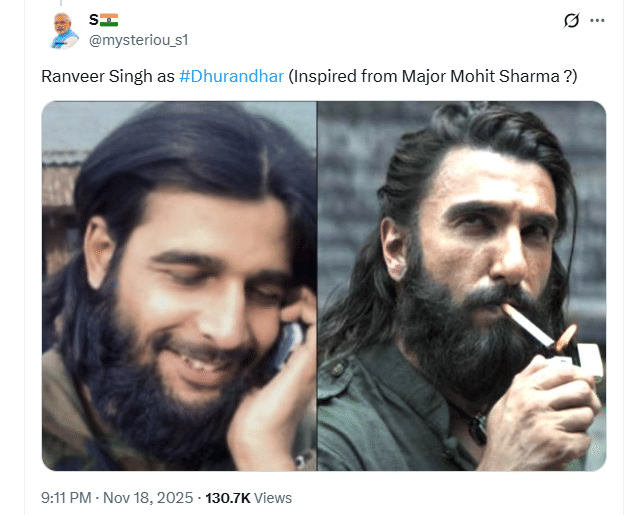Click the 9:11 PM timestamp
The image size is (631, 515).
pos(67,497)
